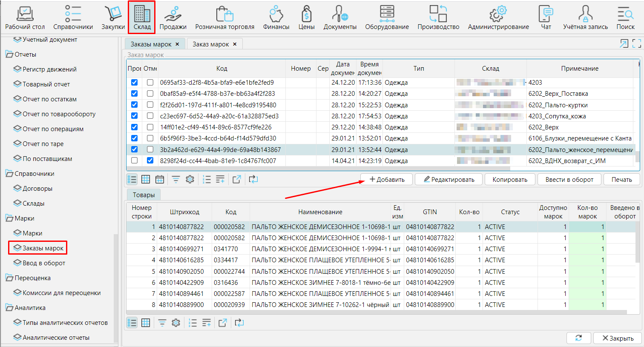Switch to the Заказ марок tab

[x=211, y=44]
